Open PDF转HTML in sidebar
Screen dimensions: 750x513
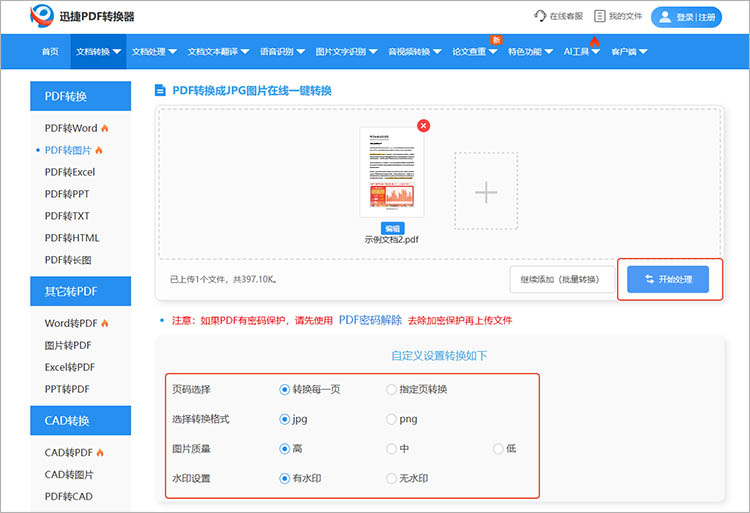coord(72,238)
